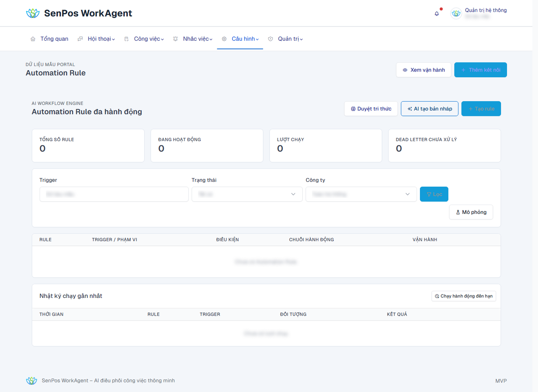Expand the Nhắc việc menu chevron
Image resolution: width=538 pixels, height=392 pixels.
click(211, 39)
